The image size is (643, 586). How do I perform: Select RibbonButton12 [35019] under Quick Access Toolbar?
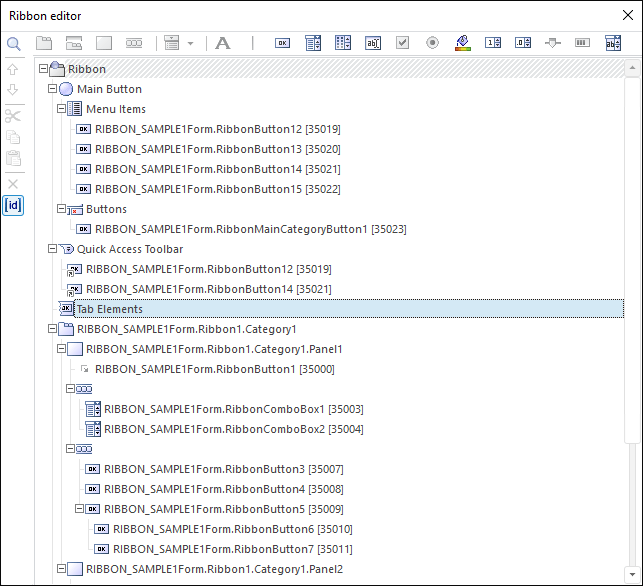tap(209, 269)
